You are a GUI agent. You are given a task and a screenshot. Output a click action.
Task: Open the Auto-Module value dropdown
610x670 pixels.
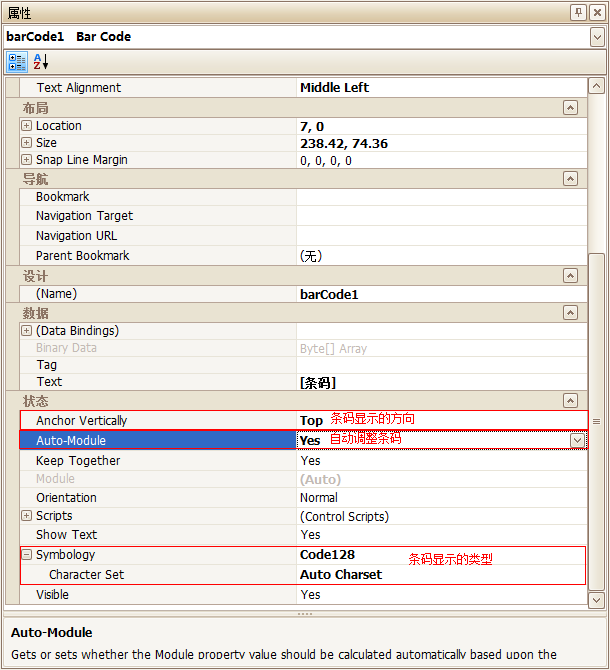tap(577, 440)
